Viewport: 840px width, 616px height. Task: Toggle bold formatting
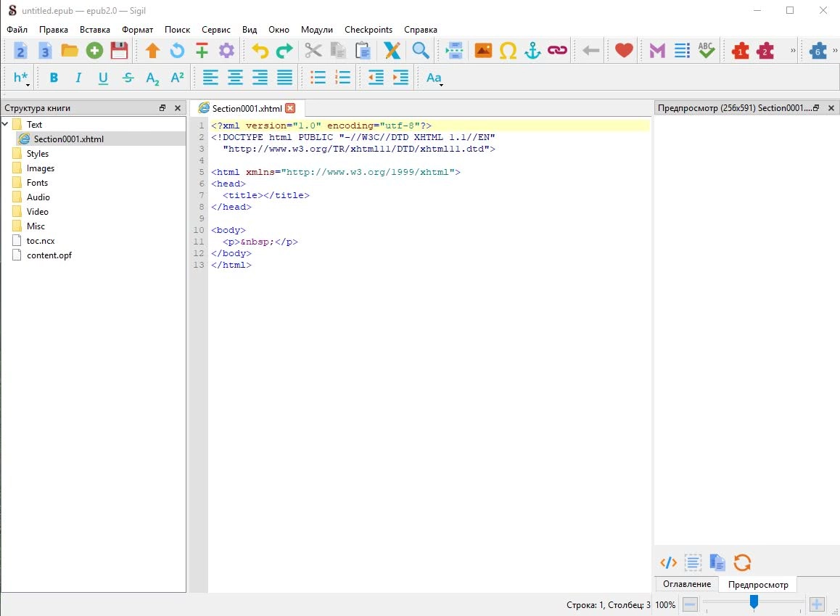[x=54, y=78]
